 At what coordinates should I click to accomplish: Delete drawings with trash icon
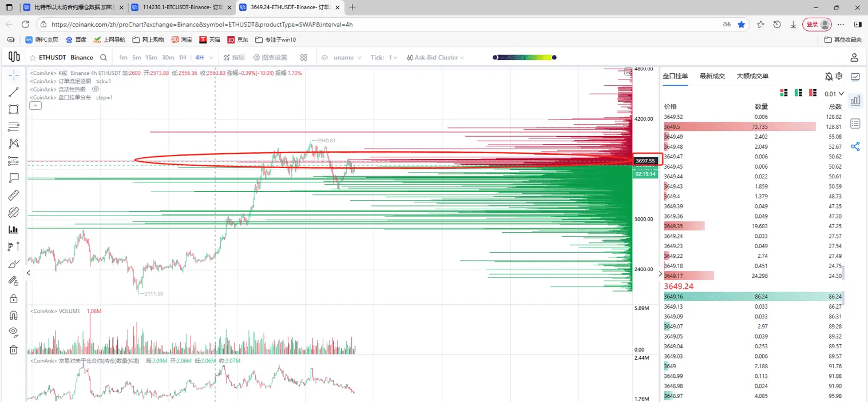[x=14, y=349]
